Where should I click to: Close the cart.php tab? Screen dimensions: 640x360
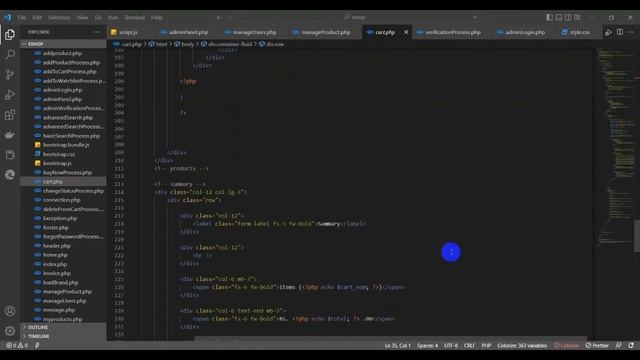pyautogui.click(x=406, y=32)
